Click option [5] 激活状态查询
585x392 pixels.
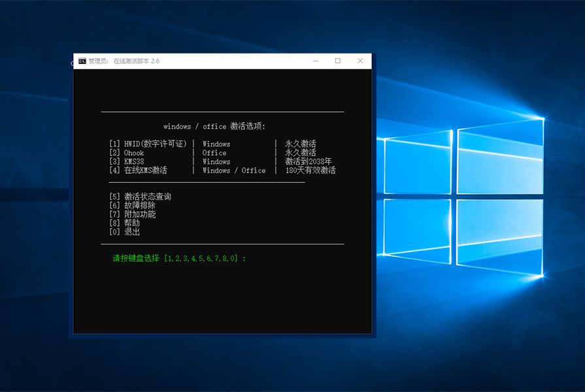(x=140, y=197)
